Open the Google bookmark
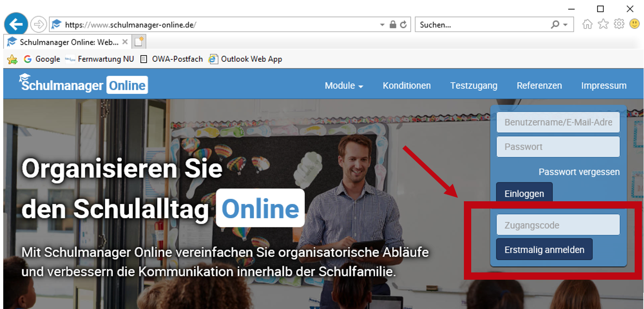 coord(42,59)
